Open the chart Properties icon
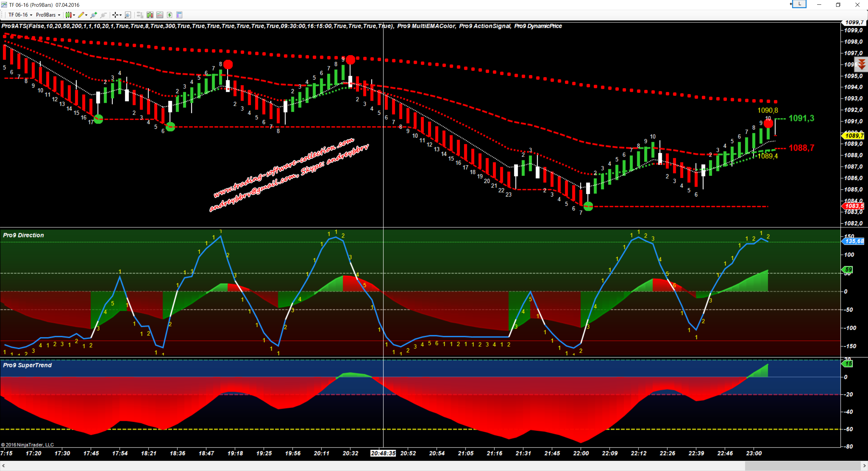The height and width of the screenshot is (471, 868). click(x=179, y=15)
